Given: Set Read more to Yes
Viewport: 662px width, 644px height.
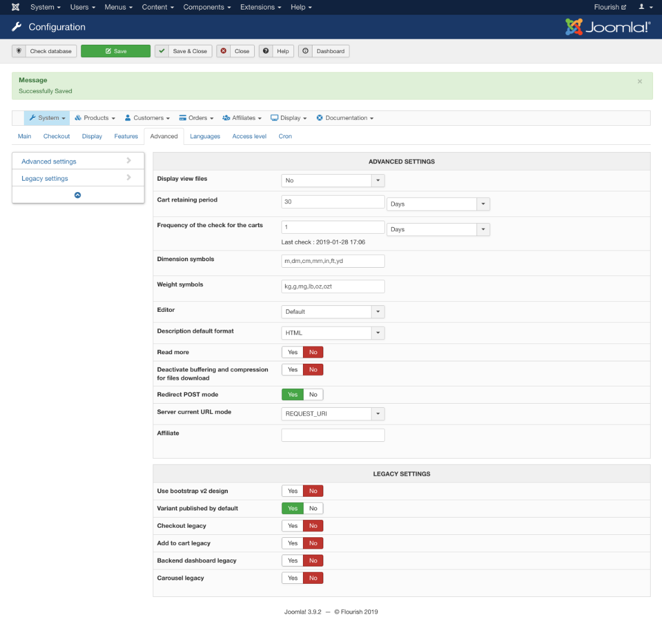Looking at the screenshot, I should point(292,352).
